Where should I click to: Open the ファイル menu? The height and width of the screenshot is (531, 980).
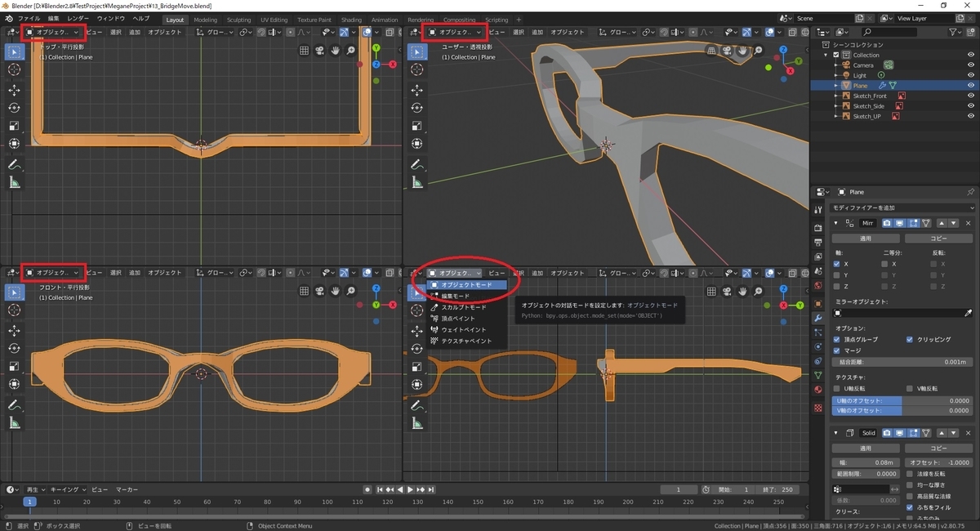pos(29,18)
